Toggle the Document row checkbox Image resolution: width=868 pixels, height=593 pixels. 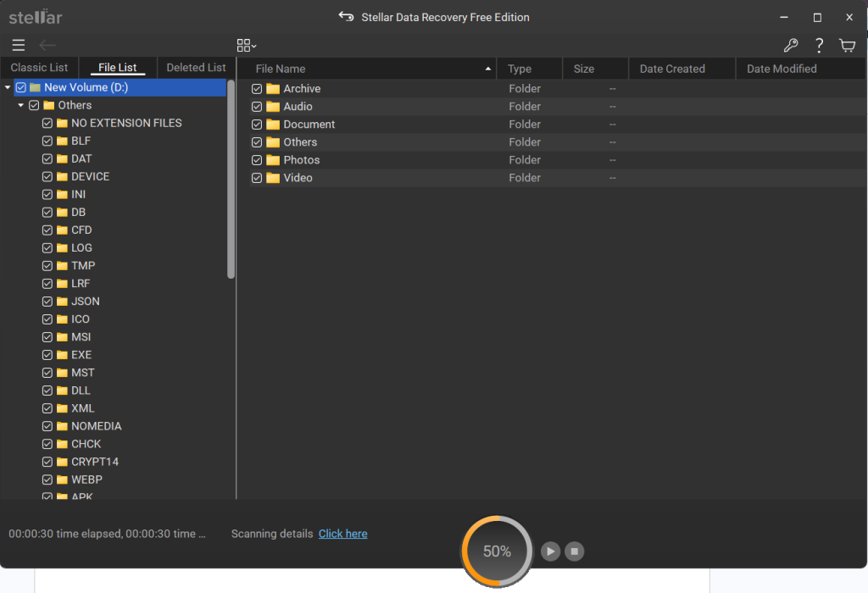point(257,125)
